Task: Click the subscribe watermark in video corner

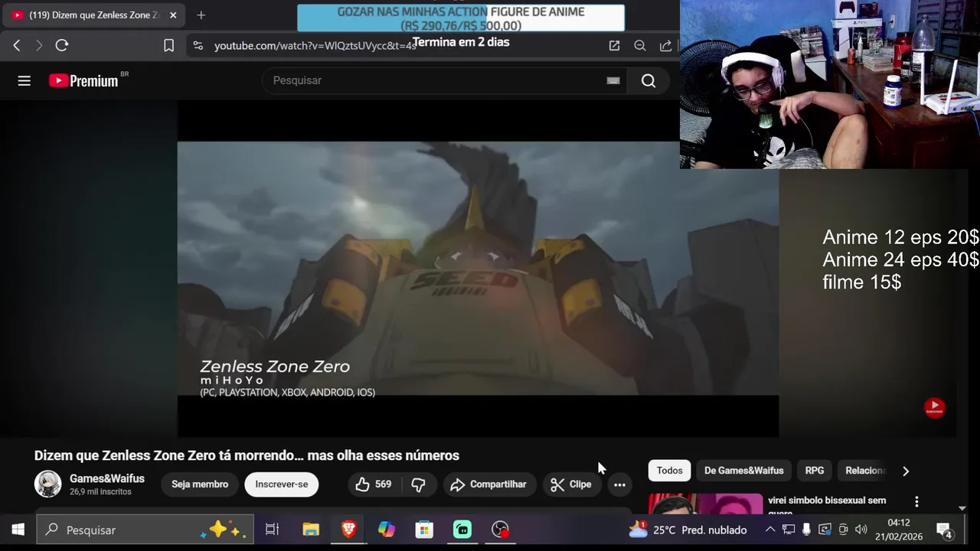Action: (x=934, y=407)
